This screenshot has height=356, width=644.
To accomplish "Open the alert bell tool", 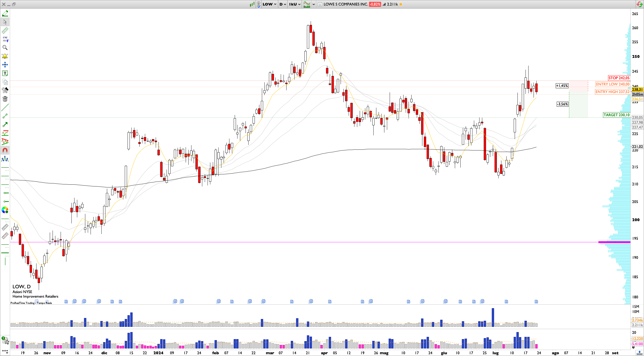I will pos(5,56).
